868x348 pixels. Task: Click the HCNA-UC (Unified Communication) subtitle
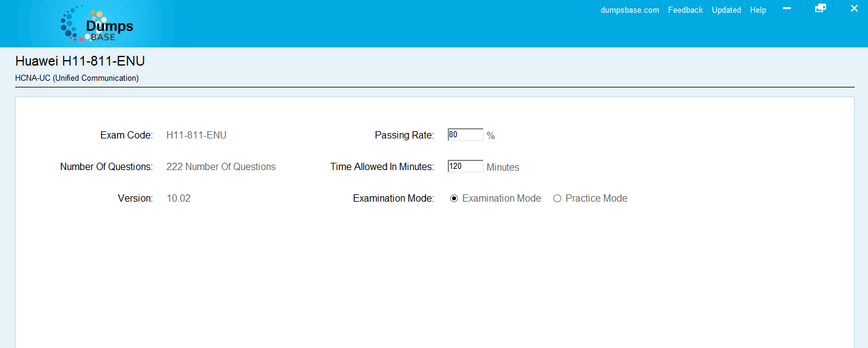click(x=77, y=78)
